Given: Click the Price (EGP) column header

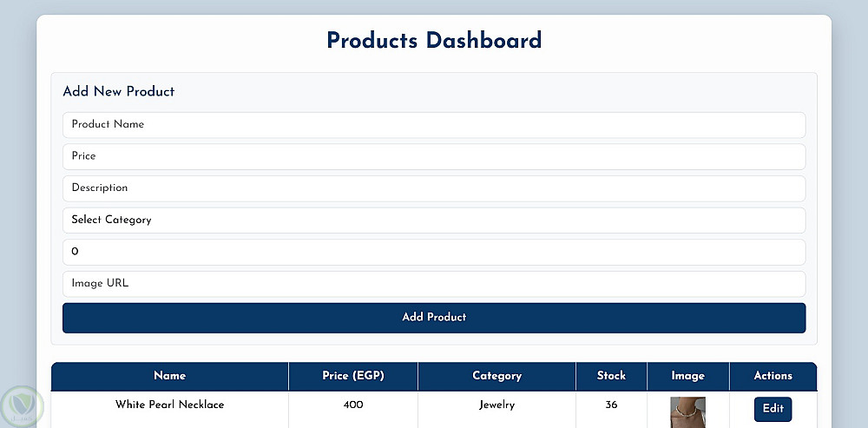Looking at the screenshot, I should pos(352,376).
